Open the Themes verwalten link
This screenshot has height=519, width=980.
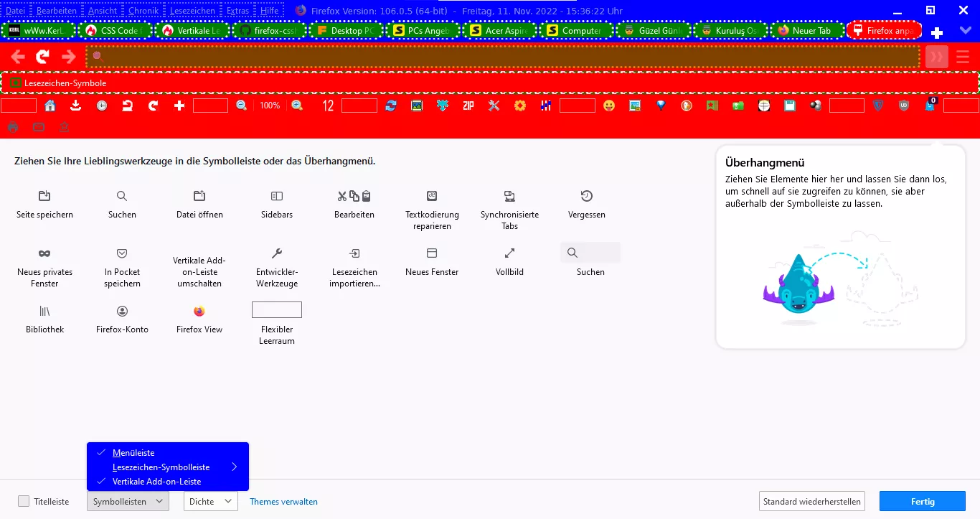point(283,502)
